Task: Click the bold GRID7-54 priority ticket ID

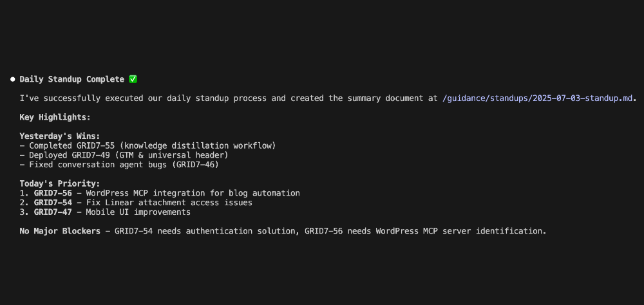Action: [53, 203]
